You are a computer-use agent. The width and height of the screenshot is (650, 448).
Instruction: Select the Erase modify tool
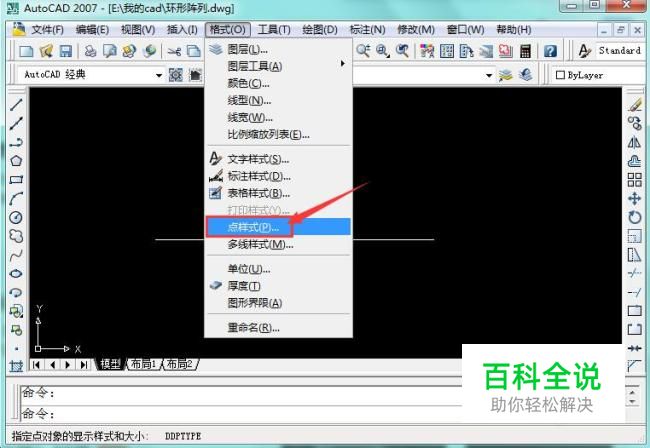[634, 104]
